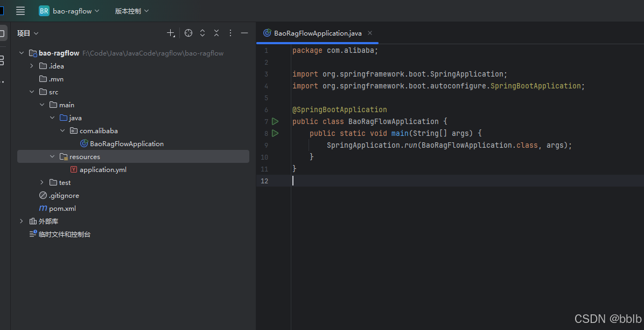Viewport: 644px width, 330px height.
Task: Close the BaoRagFlowApplication.java tab
Action: [x=369, y=33]
